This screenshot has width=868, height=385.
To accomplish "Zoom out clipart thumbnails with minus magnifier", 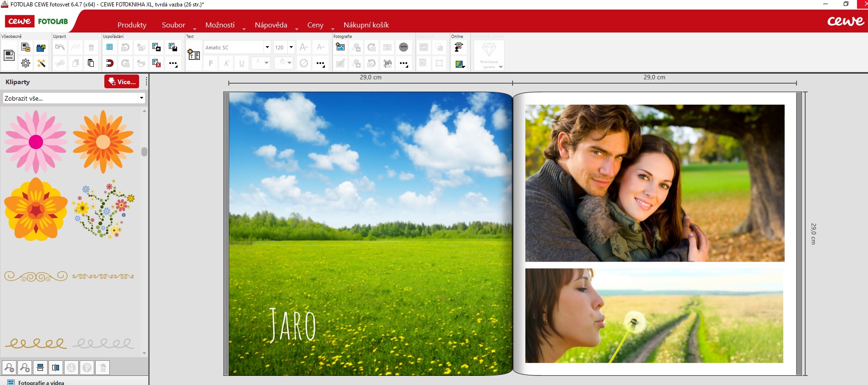I will tap(9, 368).
